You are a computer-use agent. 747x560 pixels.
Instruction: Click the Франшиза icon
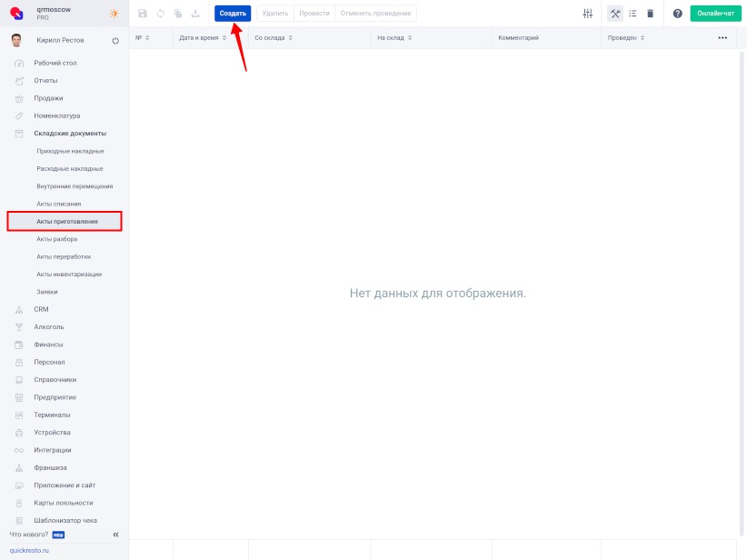19,468
